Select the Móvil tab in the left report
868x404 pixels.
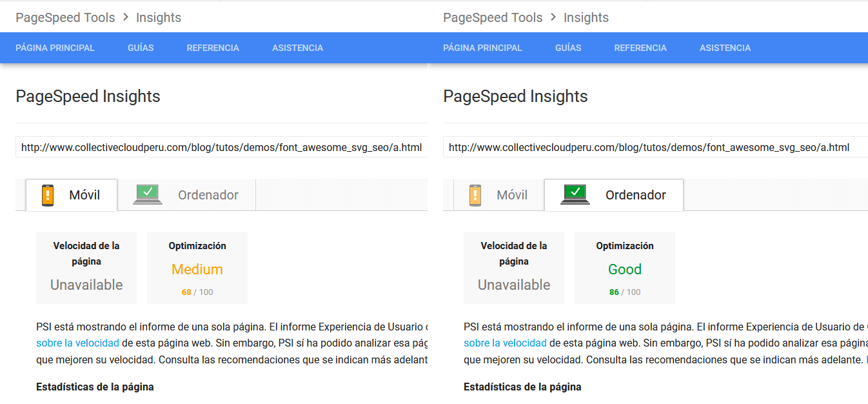72,195
